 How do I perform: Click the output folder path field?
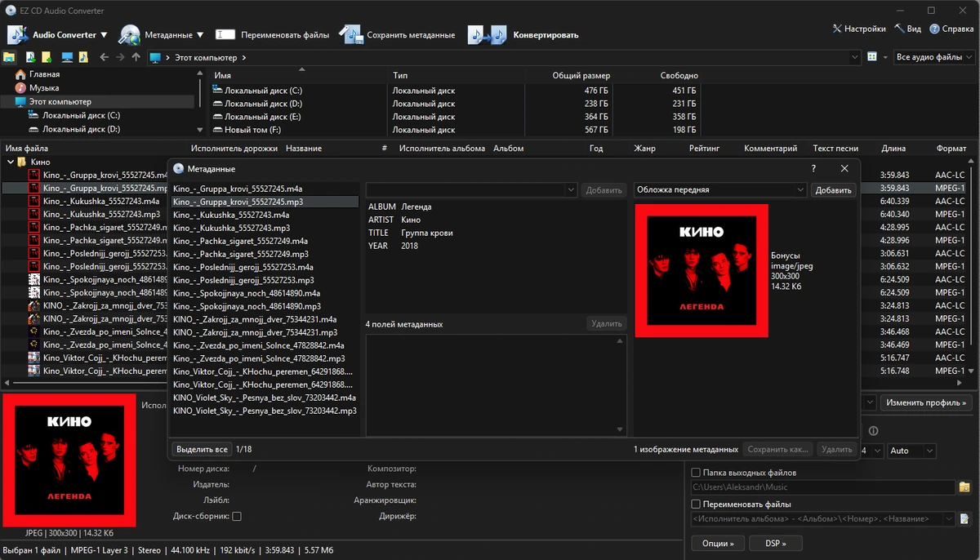pos(823,487)
